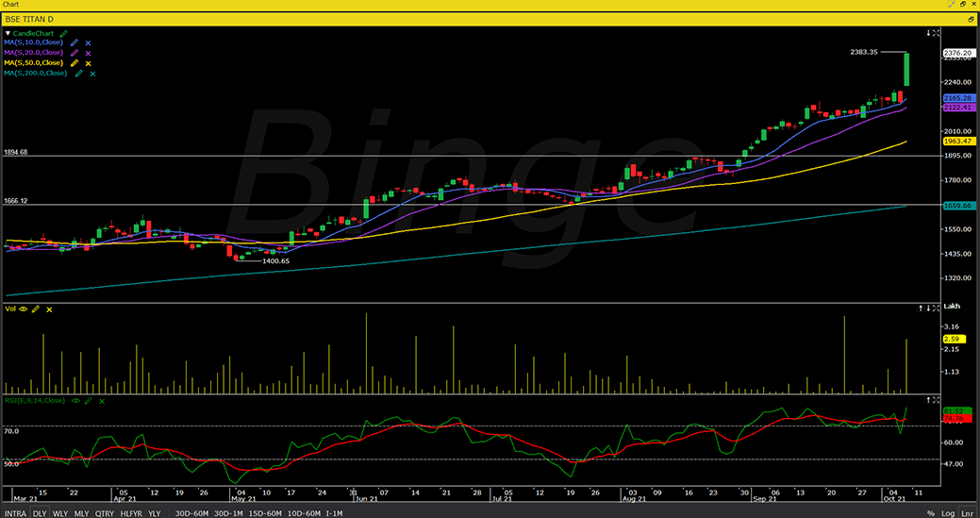Toggle RSI indicator visibility eye
980x518 pixels.
pyautogui.click(x=76, y=400)
